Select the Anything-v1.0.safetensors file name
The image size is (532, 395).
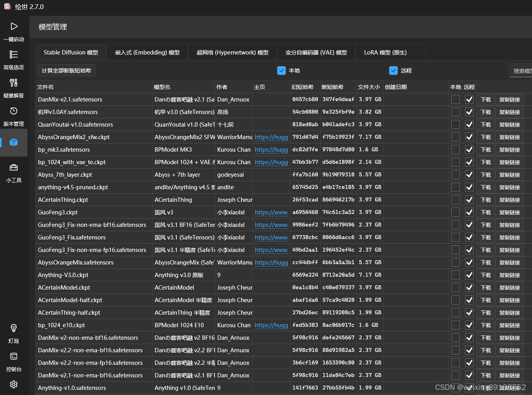pos(72,388)
